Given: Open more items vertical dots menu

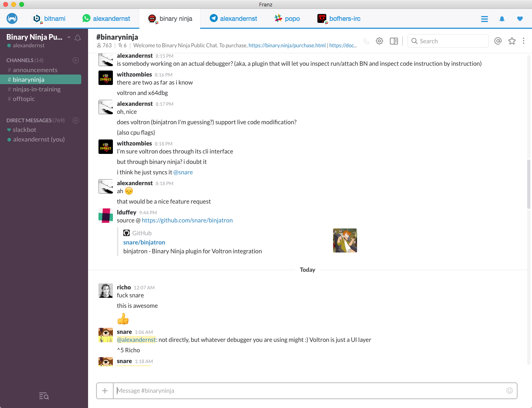Looking at the screenshot, I should point(524,41).
